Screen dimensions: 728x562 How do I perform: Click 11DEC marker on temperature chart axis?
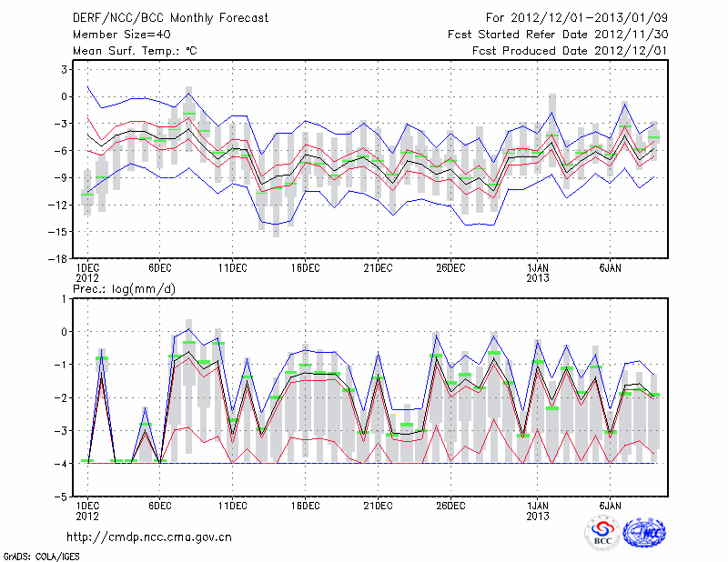tap(232, 268)
